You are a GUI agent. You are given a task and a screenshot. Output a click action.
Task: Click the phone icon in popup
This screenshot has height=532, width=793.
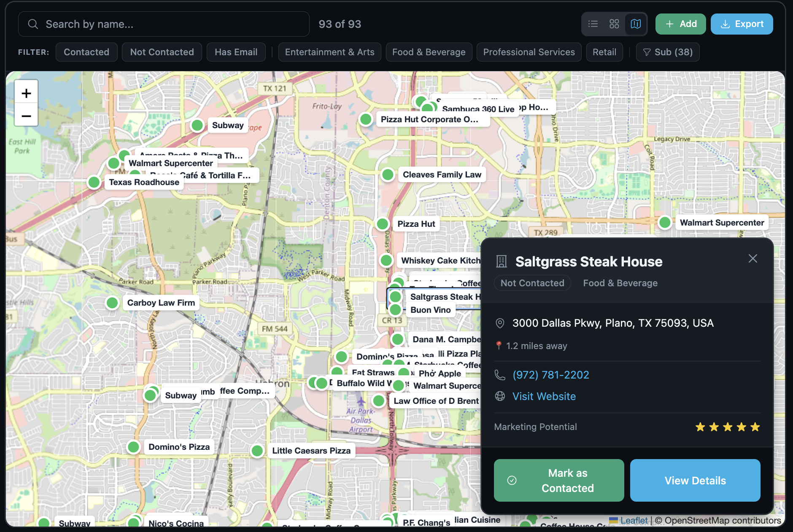click(500, 375)
